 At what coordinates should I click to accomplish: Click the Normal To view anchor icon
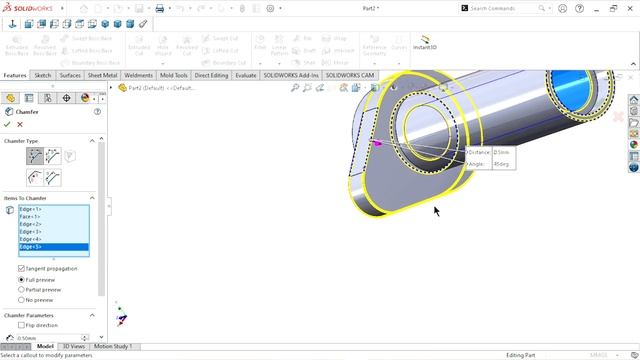pyautogui.click(x=12, y=24)
